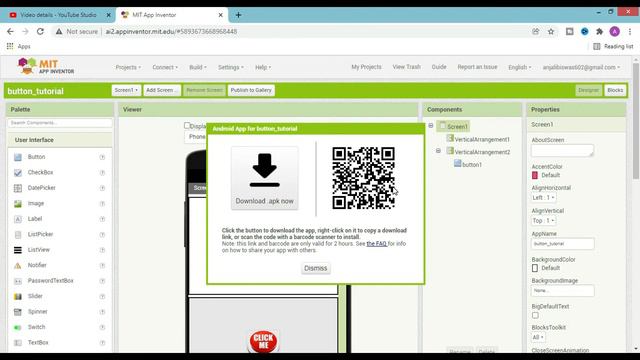Viewport: 640px width, 360px height.
Task: Pick the Image component icon
Action: coord(18,204)
